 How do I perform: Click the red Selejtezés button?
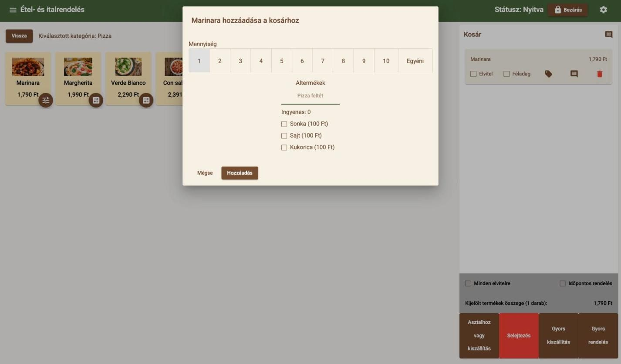coord(519,335)
